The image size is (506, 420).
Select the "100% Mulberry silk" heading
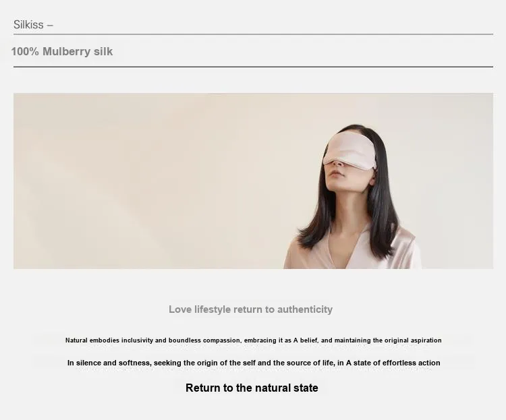click(x=62, y=52)
